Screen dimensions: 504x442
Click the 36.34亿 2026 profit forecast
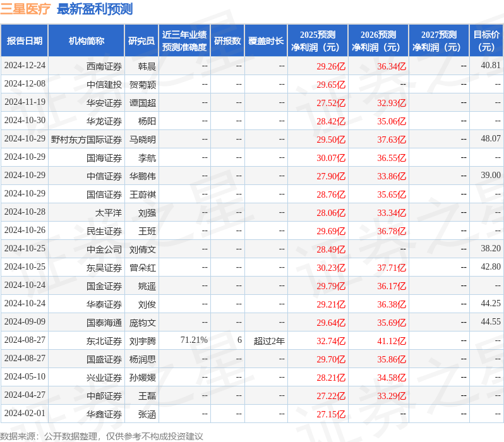coord(392,66)
